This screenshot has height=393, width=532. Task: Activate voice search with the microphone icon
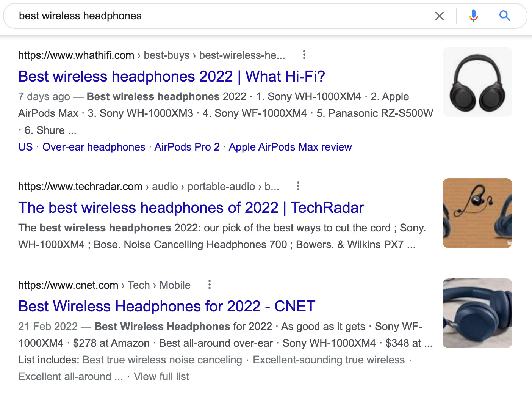pos(473,16)
